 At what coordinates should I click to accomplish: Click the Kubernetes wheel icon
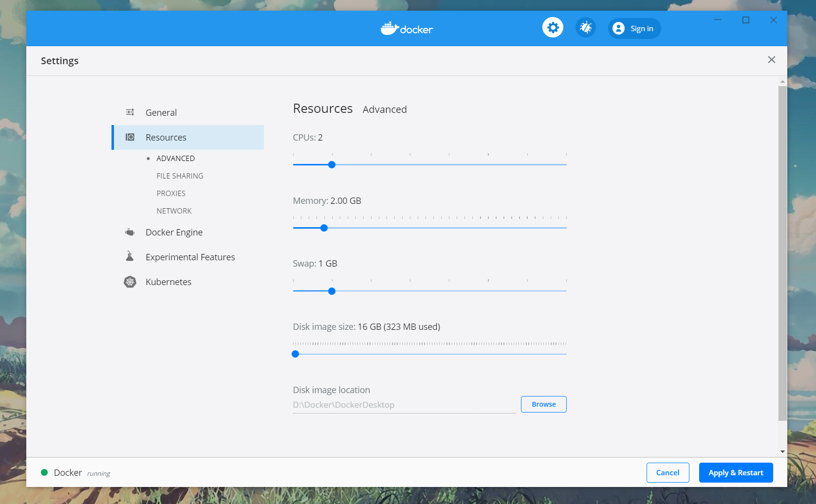point(130,282)
